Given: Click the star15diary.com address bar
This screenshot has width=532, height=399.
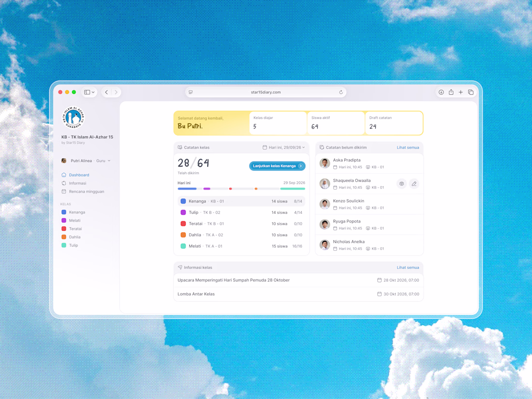Looking at the screenshot, I should [266, 92].
